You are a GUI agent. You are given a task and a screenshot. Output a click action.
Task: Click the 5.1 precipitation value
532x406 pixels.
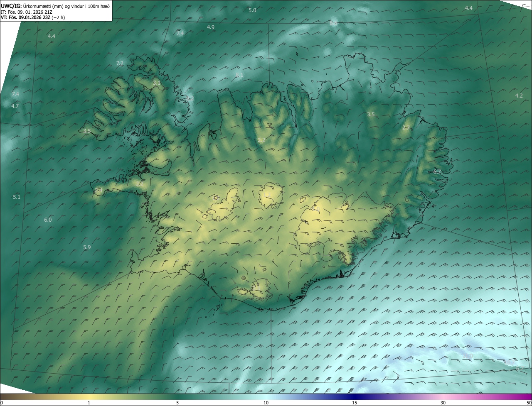17,197
